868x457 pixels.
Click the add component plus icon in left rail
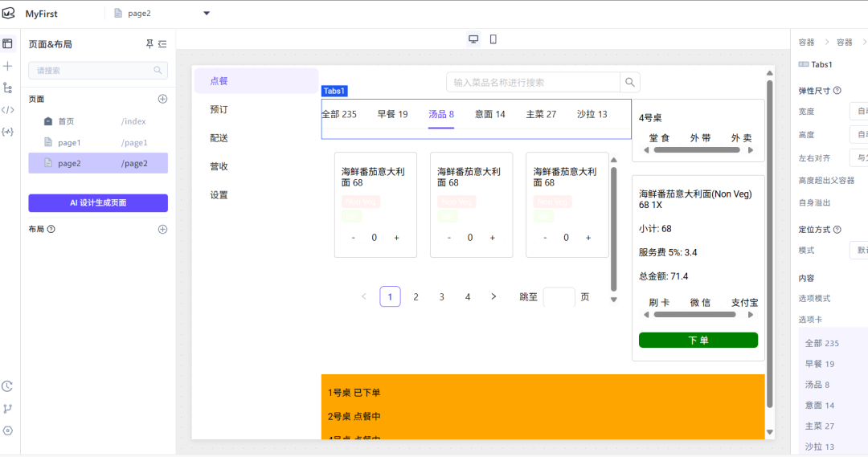(x=7, y=67)
